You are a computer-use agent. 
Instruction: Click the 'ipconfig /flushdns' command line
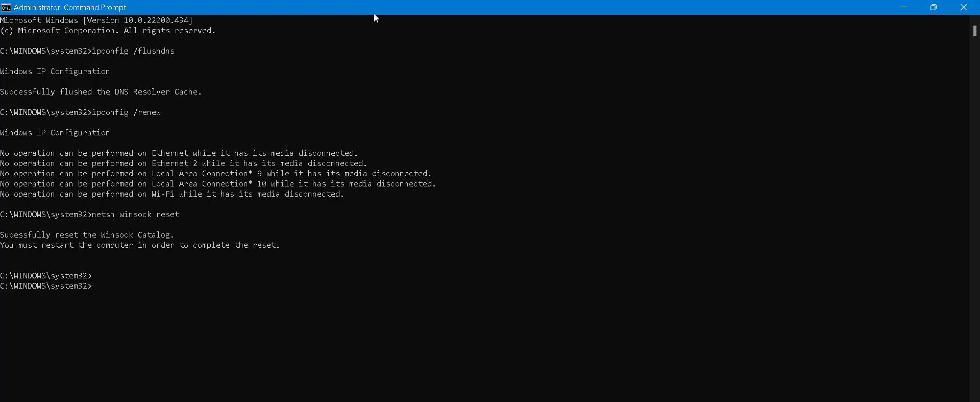pos(87,51)
